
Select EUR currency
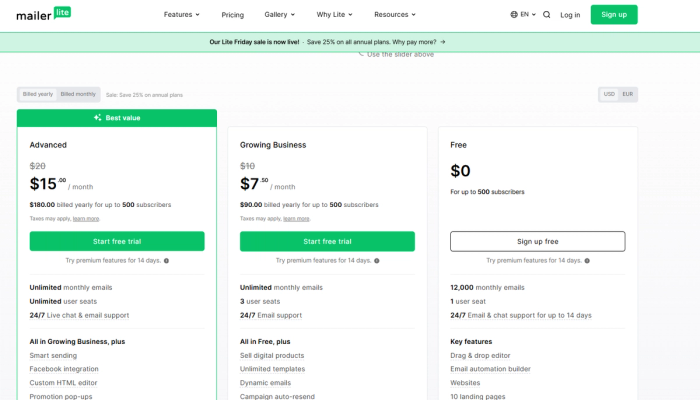[628, 94]
